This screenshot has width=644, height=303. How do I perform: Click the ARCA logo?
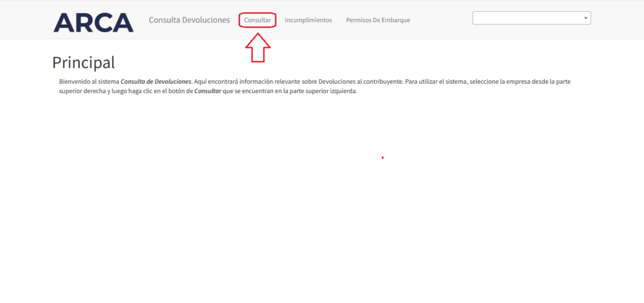pos(93,22)
